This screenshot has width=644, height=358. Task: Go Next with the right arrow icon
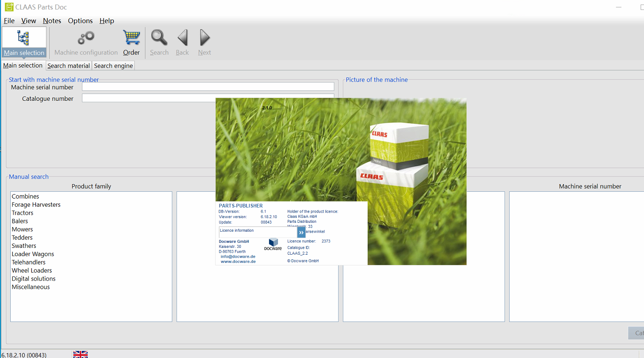coord(204,38)
